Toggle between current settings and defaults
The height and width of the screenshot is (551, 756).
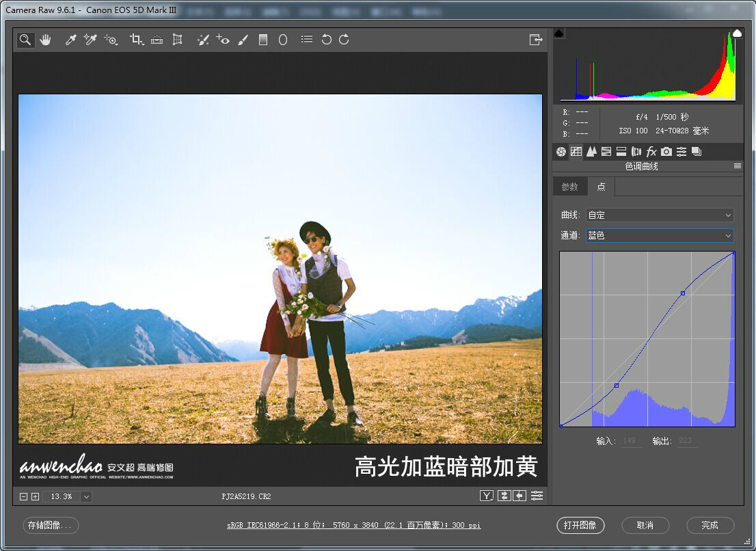point(537,496)
